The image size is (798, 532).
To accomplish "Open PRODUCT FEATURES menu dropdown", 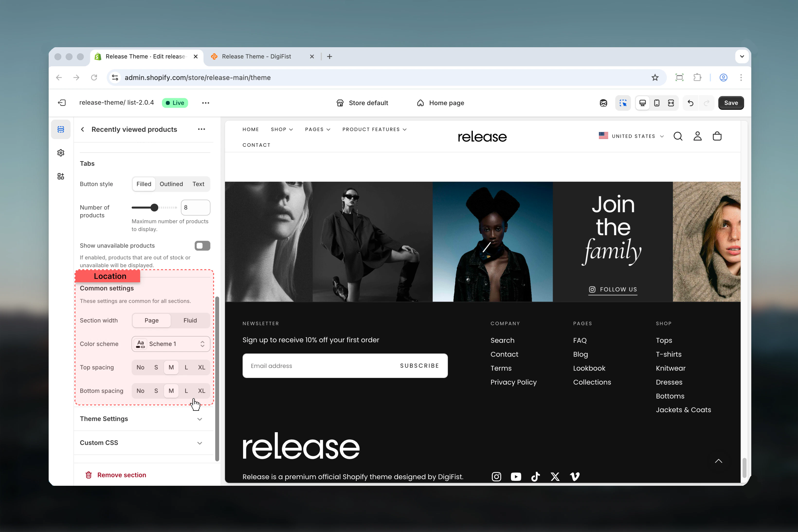I will pyautogui.click(x=374, y=129).
